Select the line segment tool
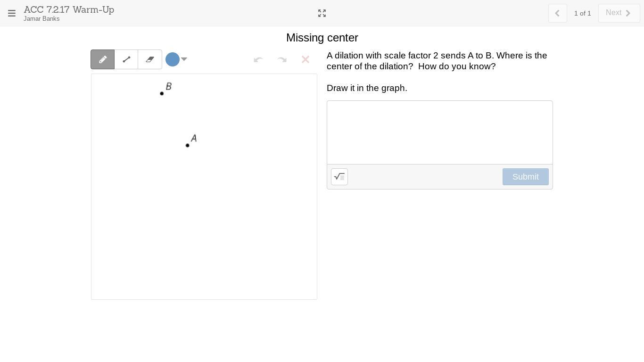644x362 pixels. click(126, 59)
